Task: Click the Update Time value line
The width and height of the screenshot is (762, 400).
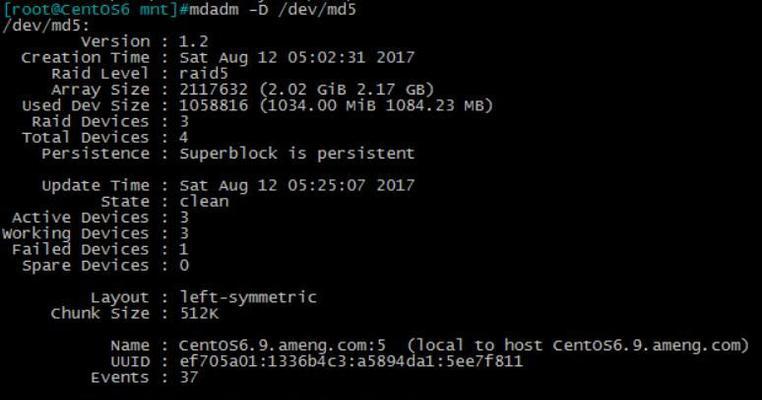Action: click(x=297, y=185)
